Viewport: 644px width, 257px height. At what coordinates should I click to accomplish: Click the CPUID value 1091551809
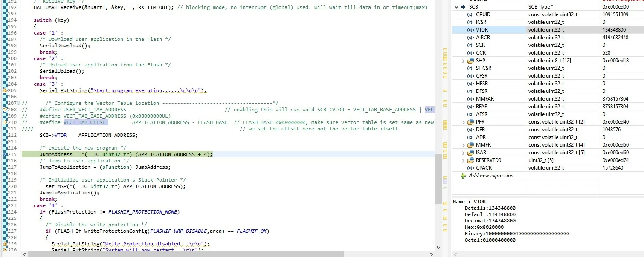tap(615, 14)
